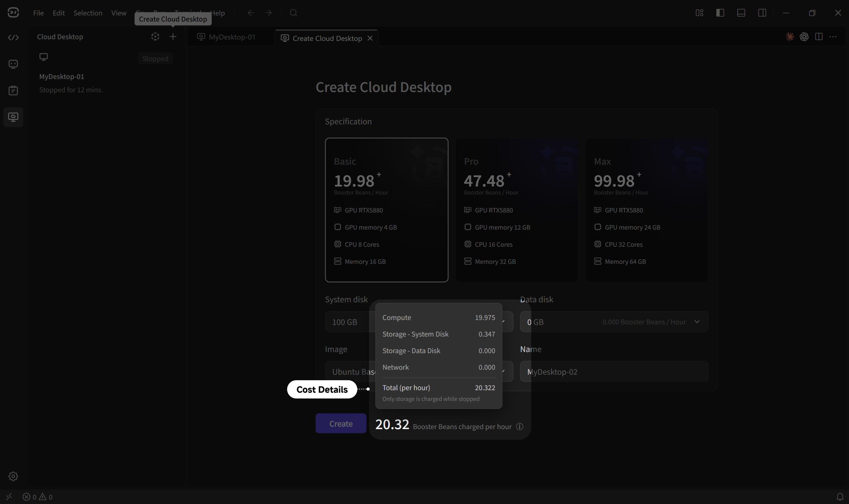Toggle the secondary side bar icon
Viewport: 849px width, 504px height.
[762, 13]
